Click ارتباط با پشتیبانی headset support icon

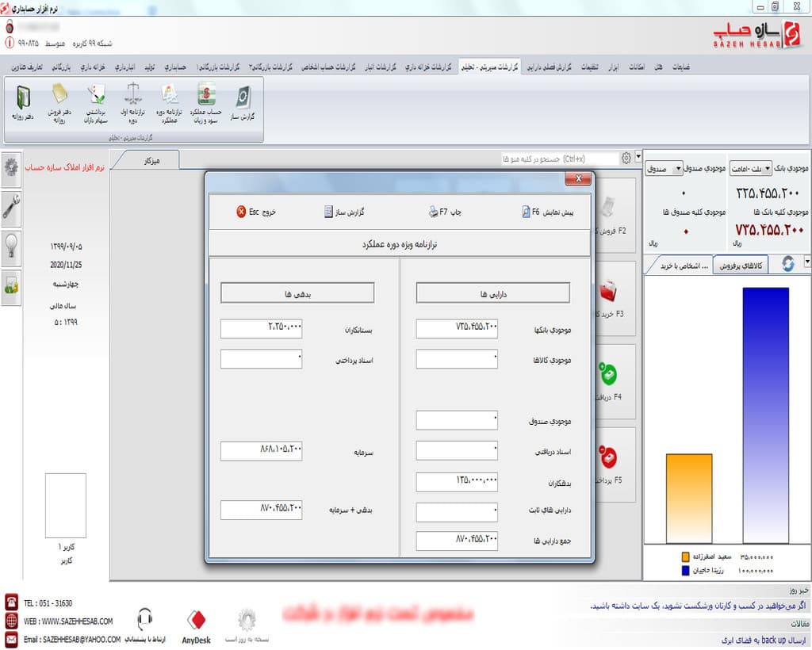point(145,625)
